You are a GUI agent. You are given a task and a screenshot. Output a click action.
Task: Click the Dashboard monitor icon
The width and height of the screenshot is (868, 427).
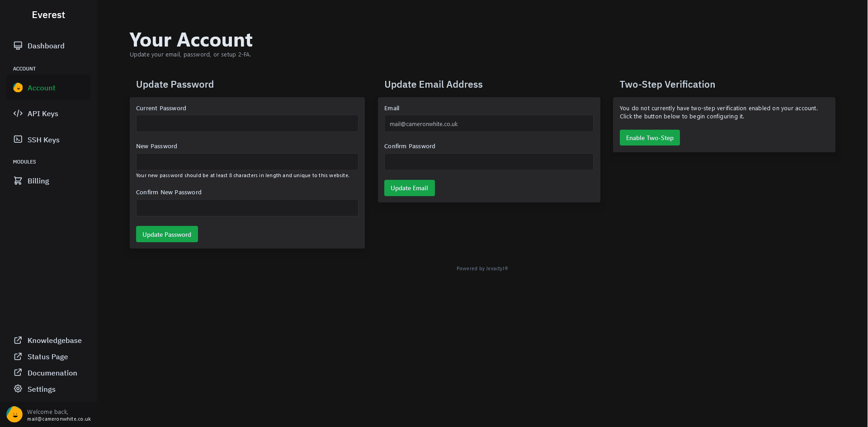coord(18,46)
